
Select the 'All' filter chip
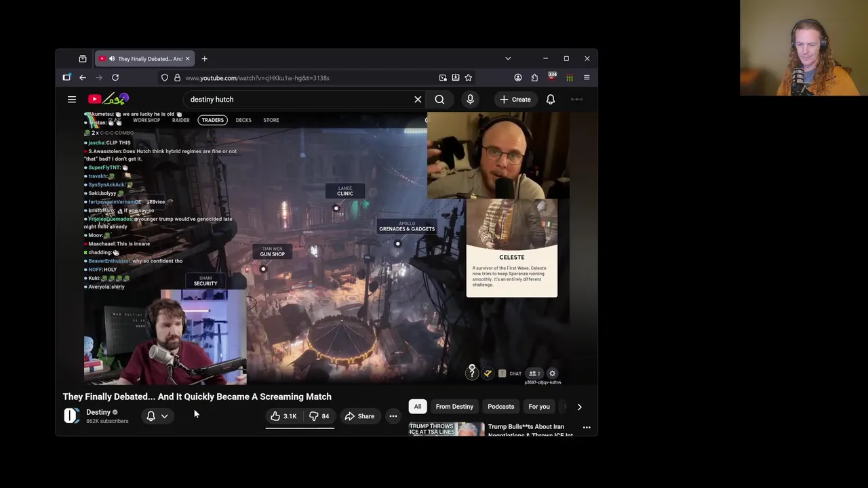418,407
